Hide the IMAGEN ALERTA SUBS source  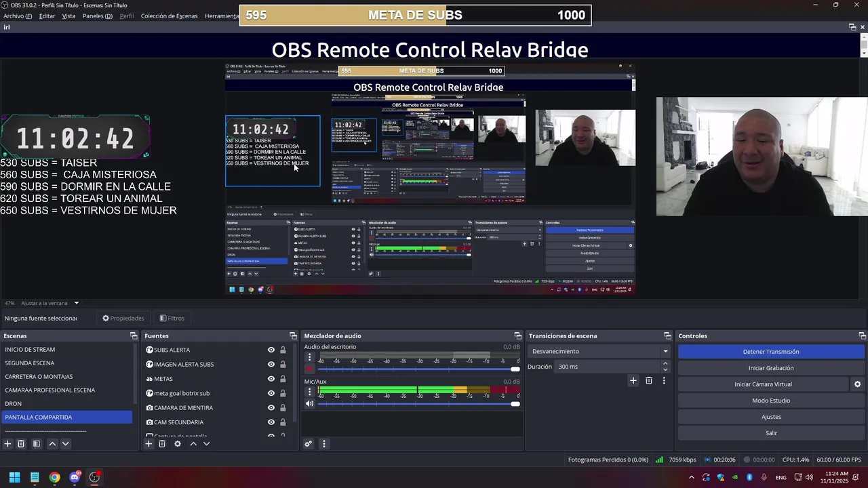tap(271, 365)
